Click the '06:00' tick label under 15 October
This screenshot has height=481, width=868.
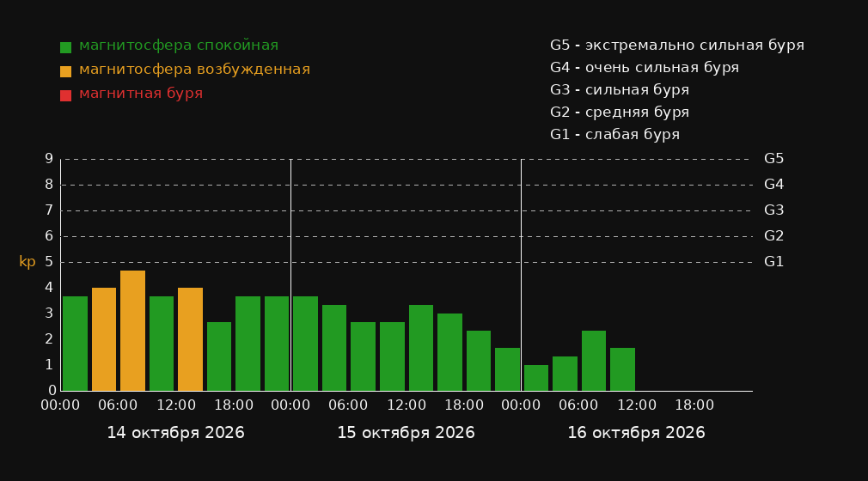[x=348, y=405]
